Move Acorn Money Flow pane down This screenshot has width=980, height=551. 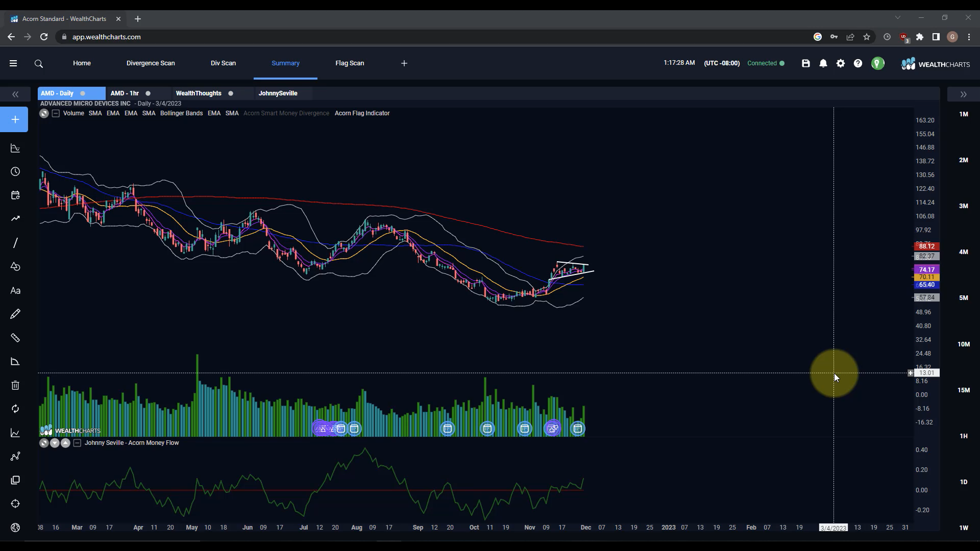[55, 443]
